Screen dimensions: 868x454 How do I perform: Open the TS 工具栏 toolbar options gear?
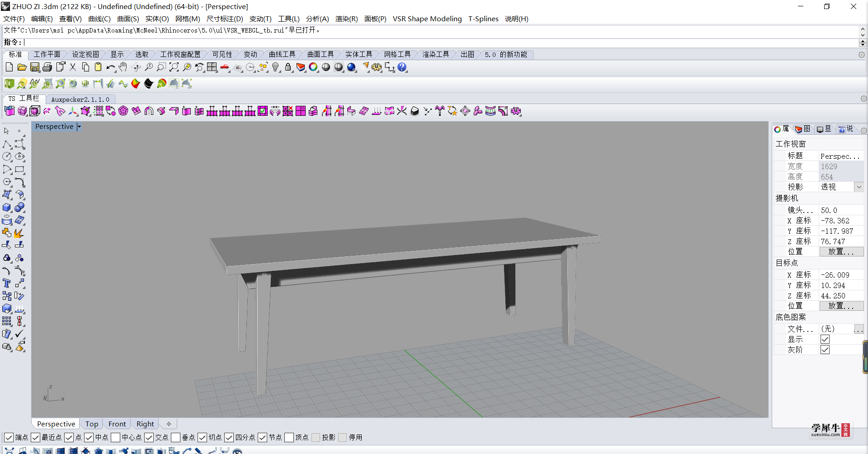(863, 99)
